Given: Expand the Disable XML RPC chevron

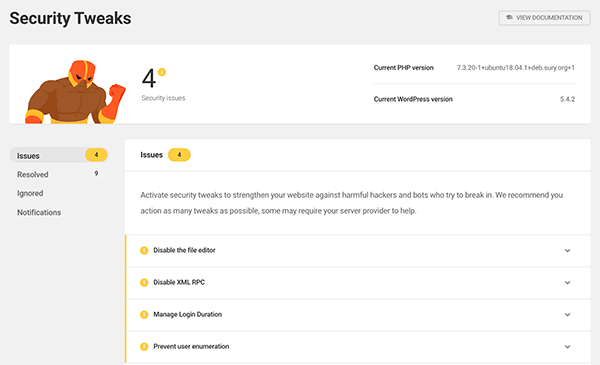Looking at the screenshot, I should [x=567, y=283].
